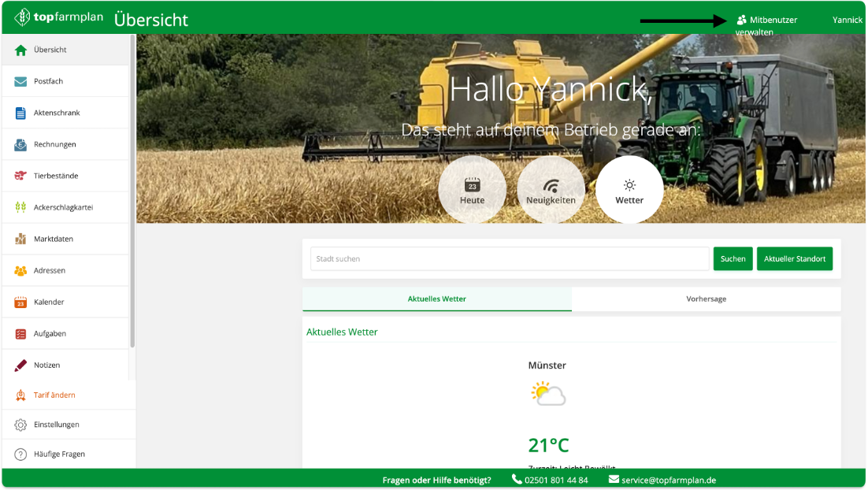Image resolution: width=868 pixels, height=490 pixels.
Task: Open Mitbenutzer verwalten in header
Action: click(x=766, y=25)
